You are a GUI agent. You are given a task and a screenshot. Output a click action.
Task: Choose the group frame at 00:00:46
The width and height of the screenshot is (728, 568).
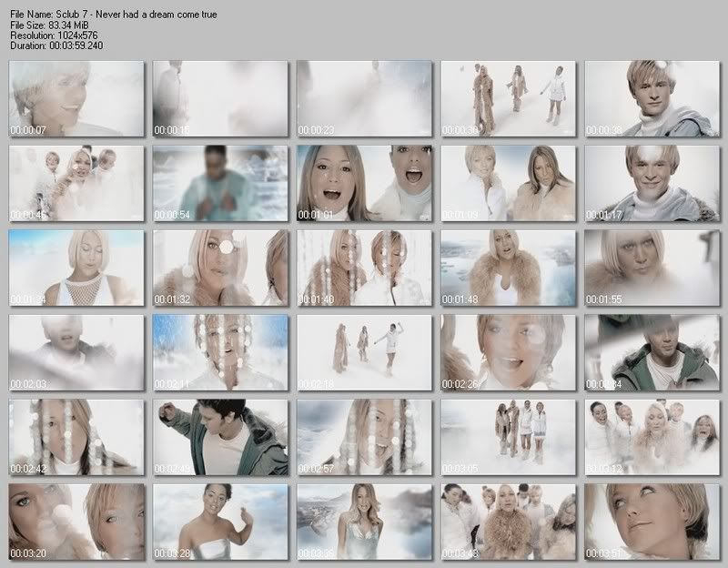coord(76,184)
